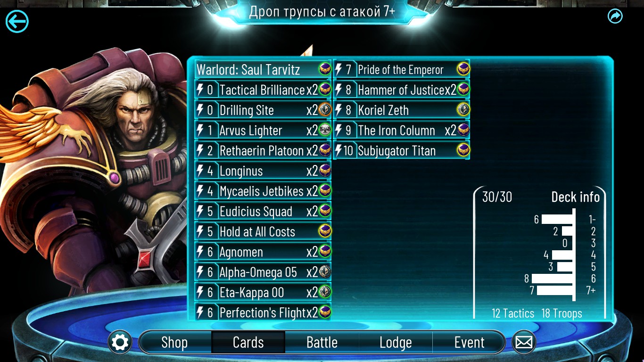The height and width of the screenshot is (362, 644).
Task: Click the Warlord Saul Tarvitz emblem icon
Action: click(325, 69)
